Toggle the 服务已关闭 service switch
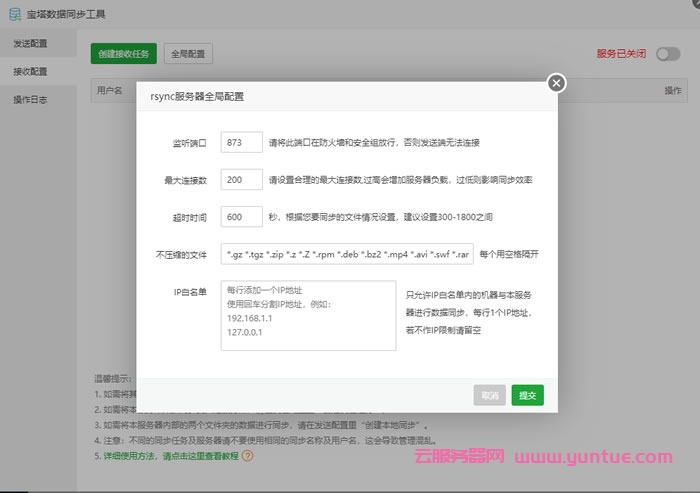 tap(668, 54)
